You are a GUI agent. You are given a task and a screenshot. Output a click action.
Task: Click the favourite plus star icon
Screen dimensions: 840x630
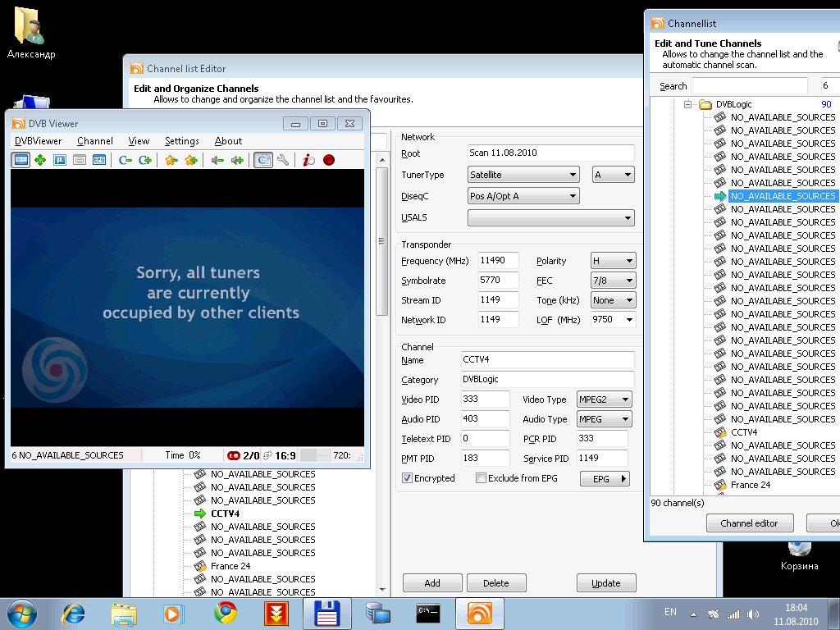pos(191,161)
